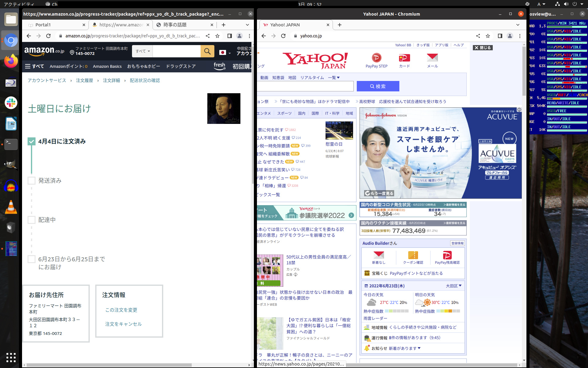Screen dimensions: 588x368
Task: Expand the 一覧 dropdown on Yahoo
Action: [334, 78]
